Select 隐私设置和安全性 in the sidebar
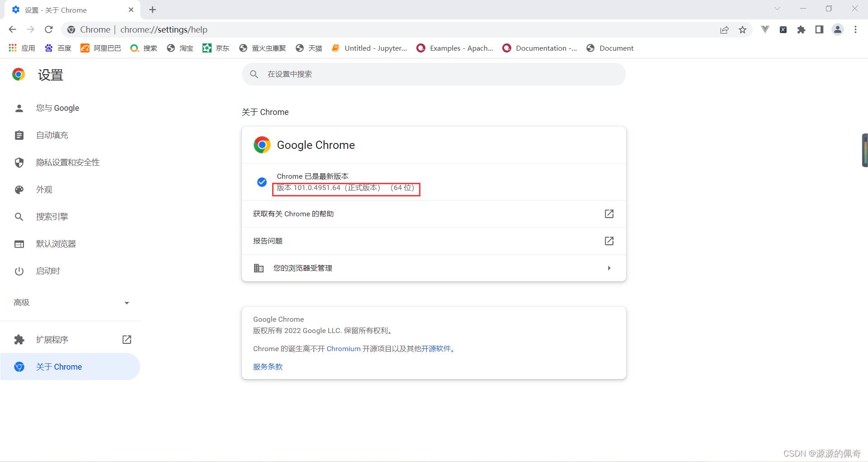 68,162
